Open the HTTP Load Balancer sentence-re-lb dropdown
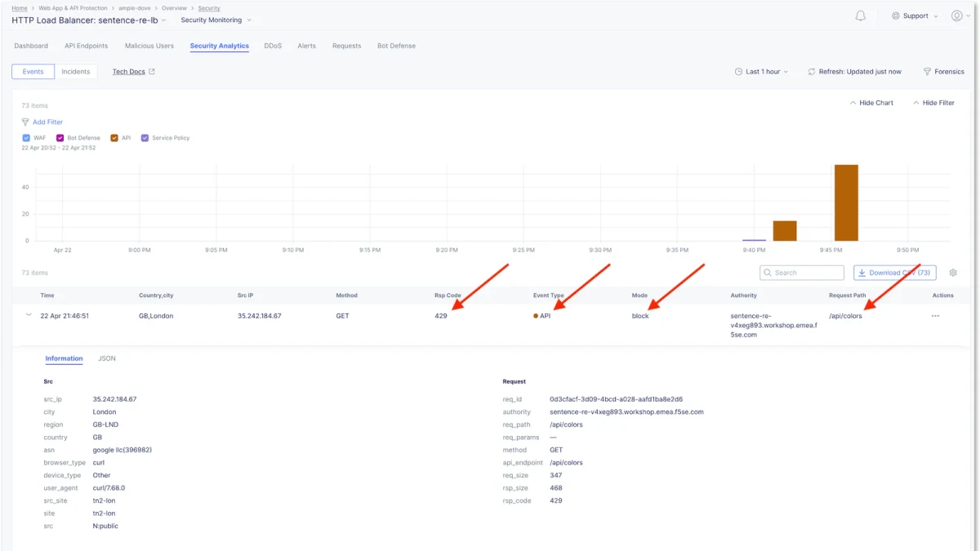980x551 pixels. pyautogui.click(x=89, y=20)
